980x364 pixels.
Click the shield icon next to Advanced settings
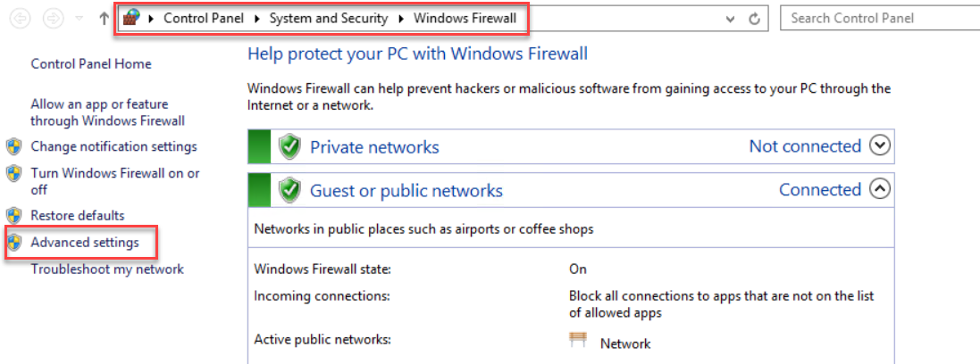click(x=13, y=243)
